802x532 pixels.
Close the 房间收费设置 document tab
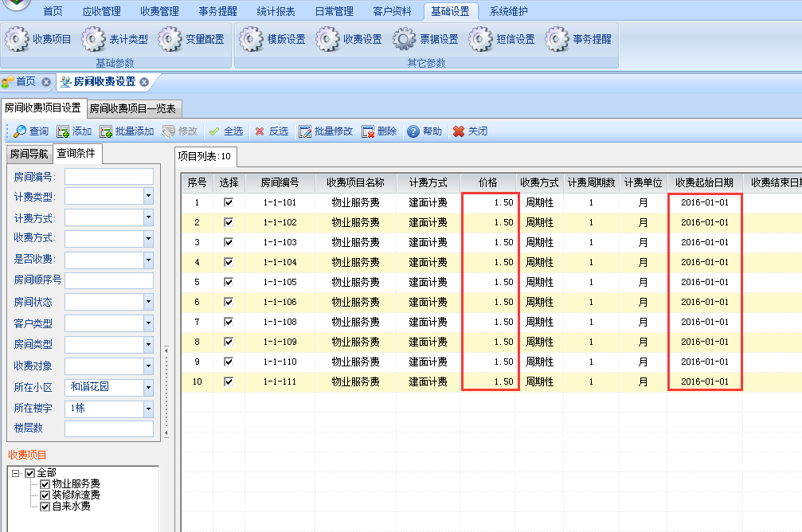point(144,82)
